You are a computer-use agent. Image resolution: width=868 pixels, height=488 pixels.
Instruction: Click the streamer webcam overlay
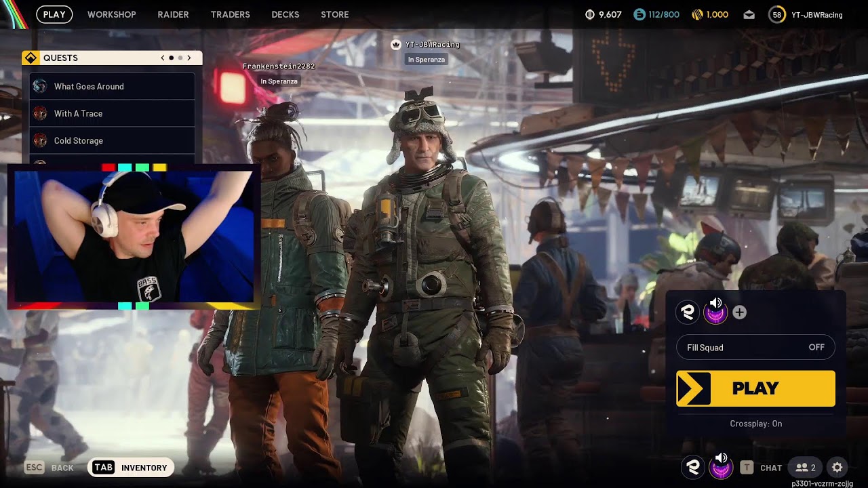pos(134,236)
